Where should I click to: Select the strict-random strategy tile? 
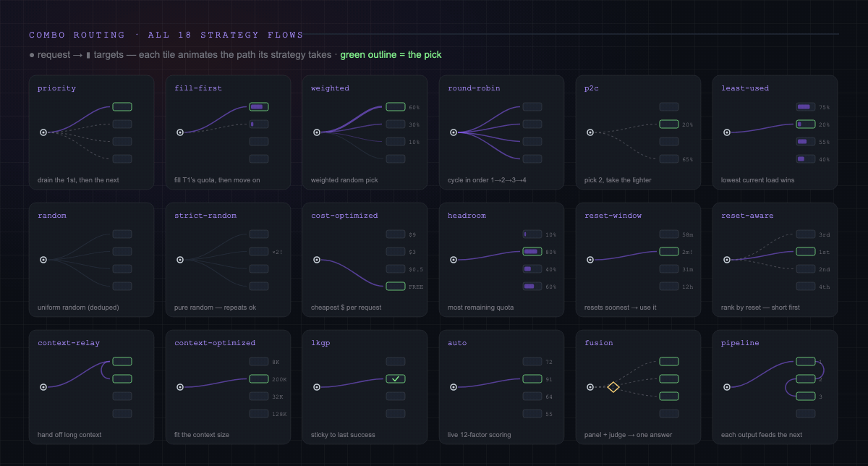[229, 260]
